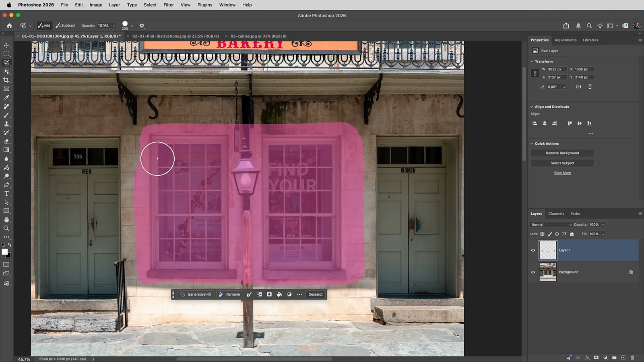Image resolution: width=644 pixels, height=362 pixels.
Task: Collapse the Transform section
Action: click(532, 62)
